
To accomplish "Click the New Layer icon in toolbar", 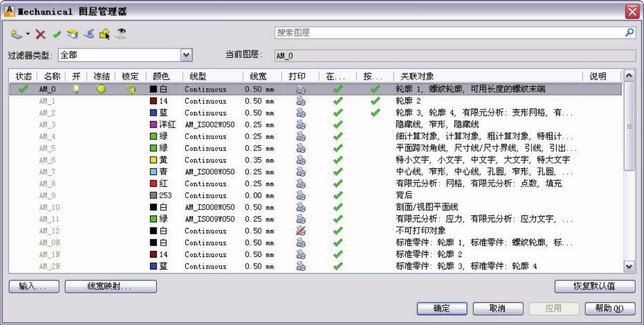I will [x=16, y=34].
